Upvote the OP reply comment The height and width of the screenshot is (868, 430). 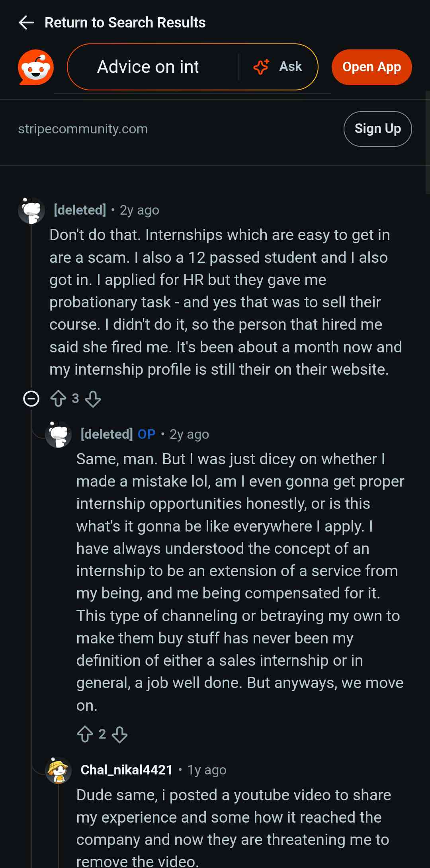85,734
